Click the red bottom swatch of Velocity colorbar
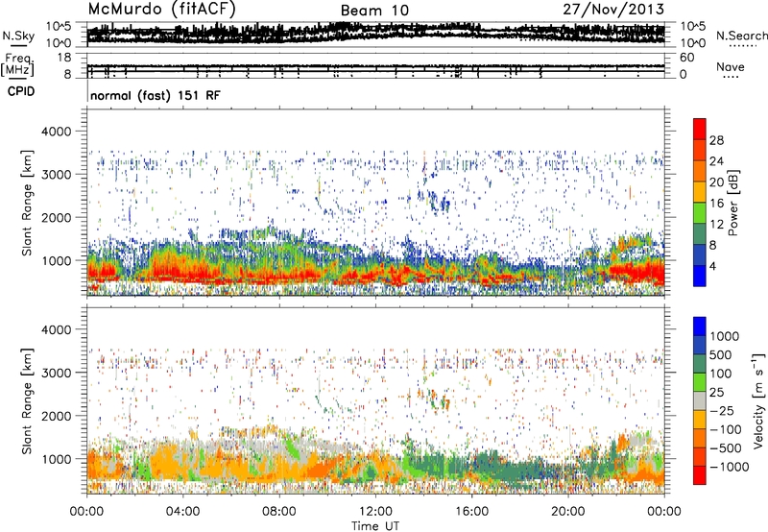 click(x=700, y=475)
